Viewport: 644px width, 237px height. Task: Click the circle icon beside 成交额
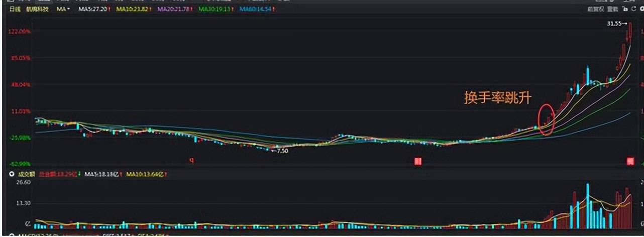[12, 174]
